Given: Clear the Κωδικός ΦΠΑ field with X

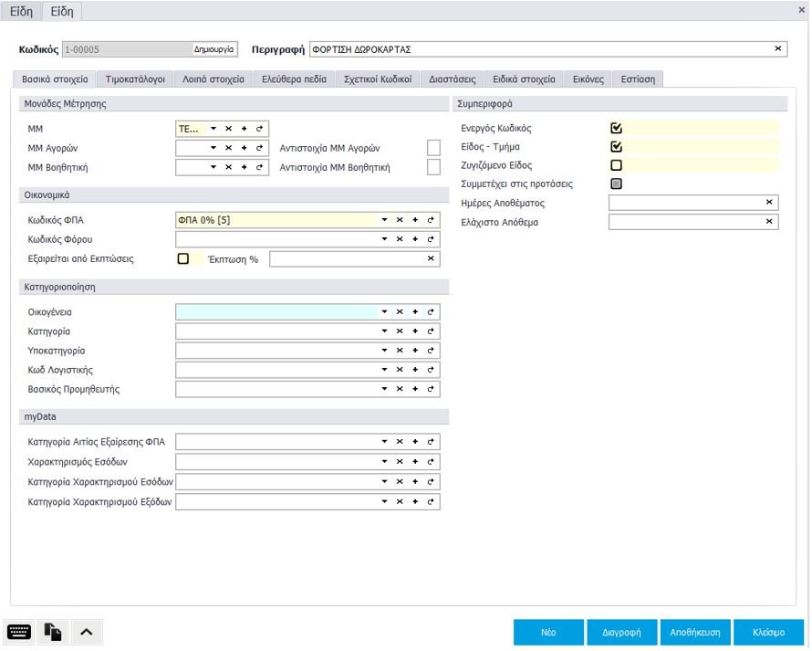Looking at the screenshot, I should coord(400,220).
